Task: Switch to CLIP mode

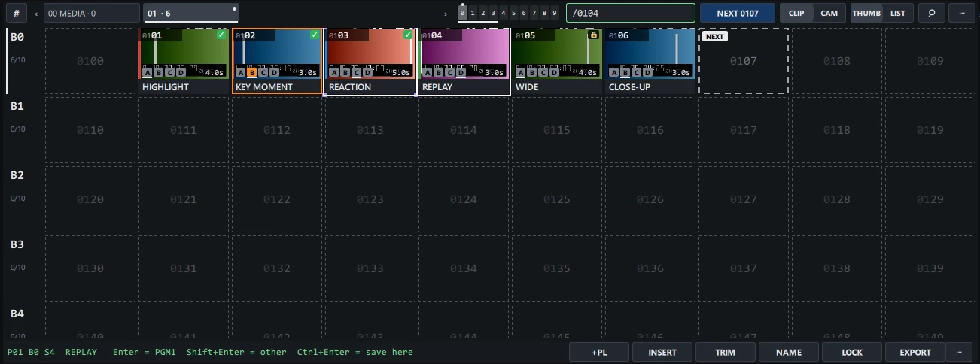Action: 796,13
